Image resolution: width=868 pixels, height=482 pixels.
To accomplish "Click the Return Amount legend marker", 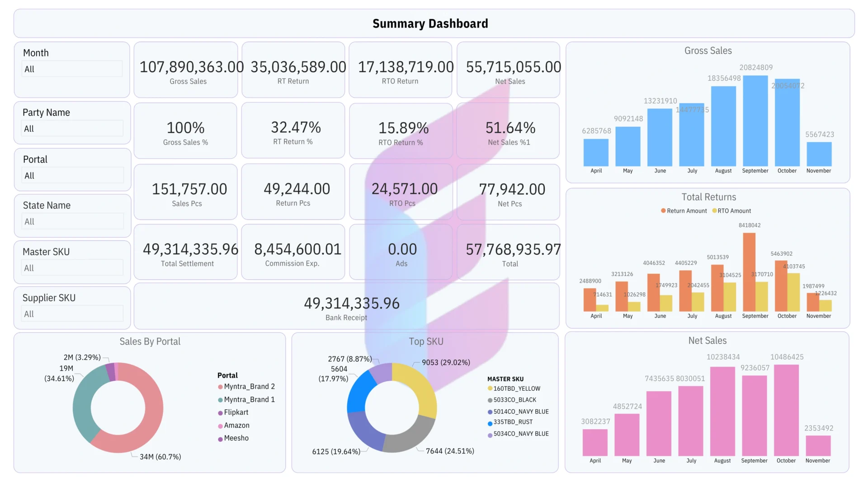I will click(663, 211).
